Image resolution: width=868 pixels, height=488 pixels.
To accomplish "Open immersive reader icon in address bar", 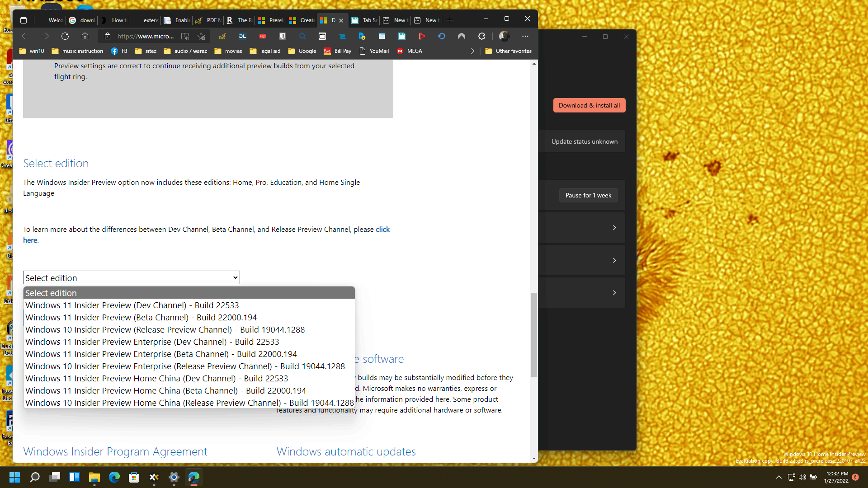I will point(185,36).
